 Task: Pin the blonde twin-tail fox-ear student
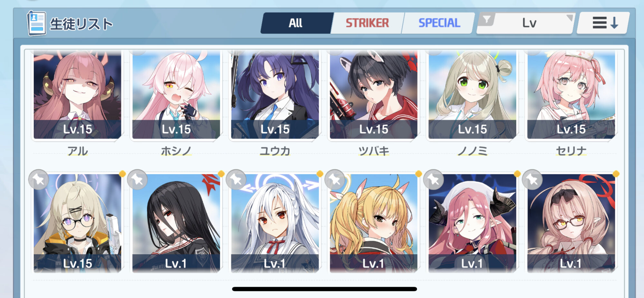click(x=335, y=179)
